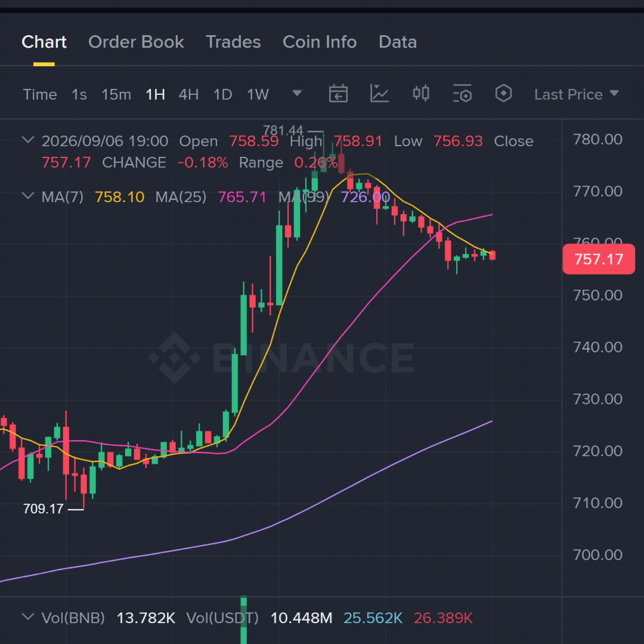Screen dimensions: 644x644
Task: Collapse the OHLC info row chevron
Action: [27, 140]
